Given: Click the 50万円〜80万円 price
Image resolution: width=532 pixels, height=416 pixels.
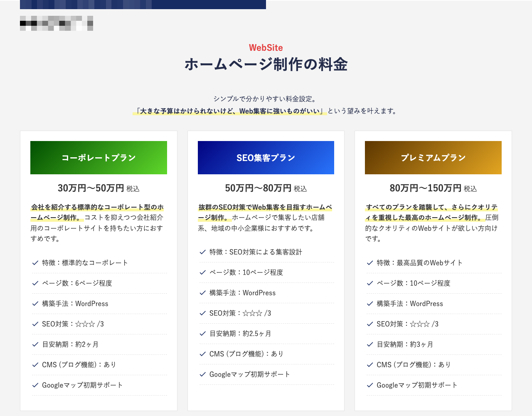Looking at the screenshot, I should click(258, 188).
